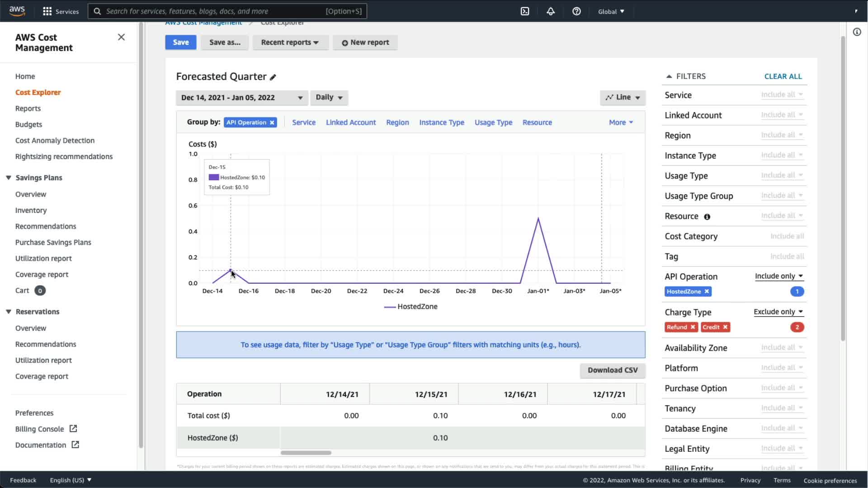Open the Daily granularity dropdown
This screenshot has width=868, height=488.
329,98
